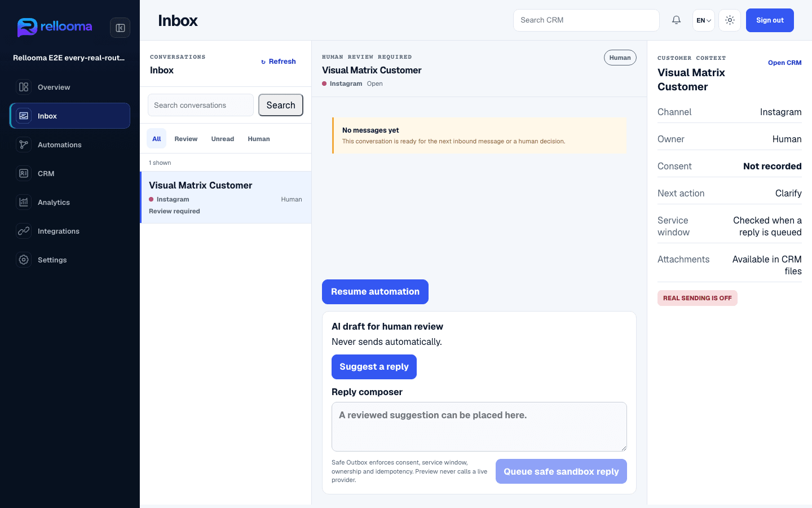Click Sign out
Viewport: 812px width, 508px height.
pyautogui.click(x=770, y=20)
